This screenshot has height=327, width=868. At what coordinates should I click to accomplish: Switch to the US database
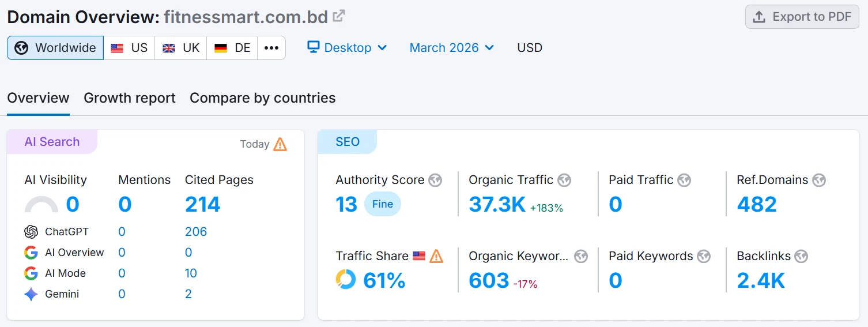point(129,48)
